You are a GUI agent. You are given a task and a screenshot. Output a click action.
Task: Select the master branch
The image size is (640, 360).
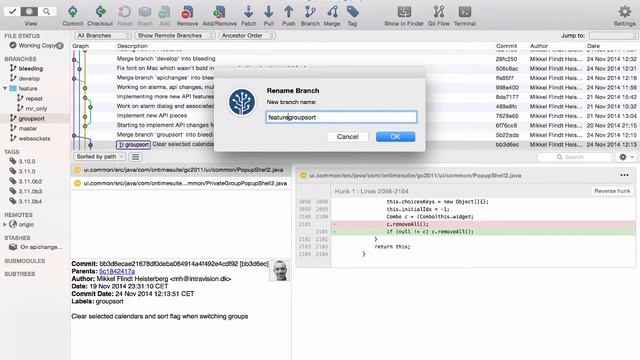[28, 129]
